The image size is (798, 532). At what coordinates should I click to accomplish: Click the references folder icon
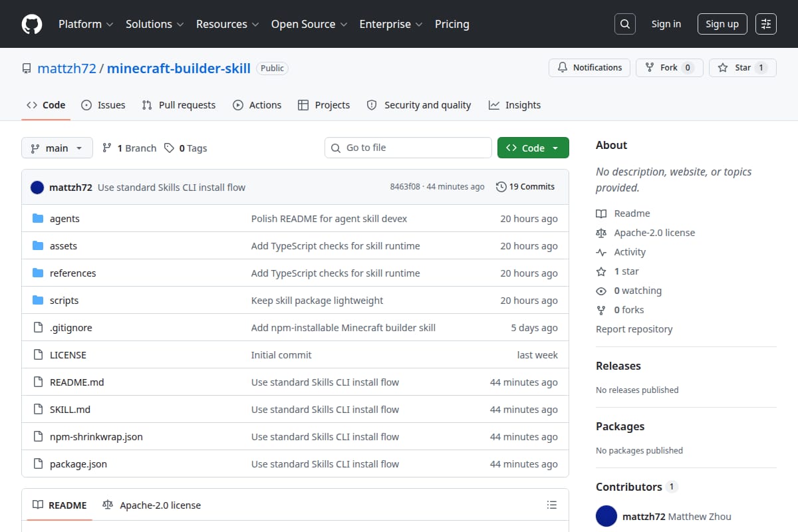pyautogui.click(x=38, y=273)
